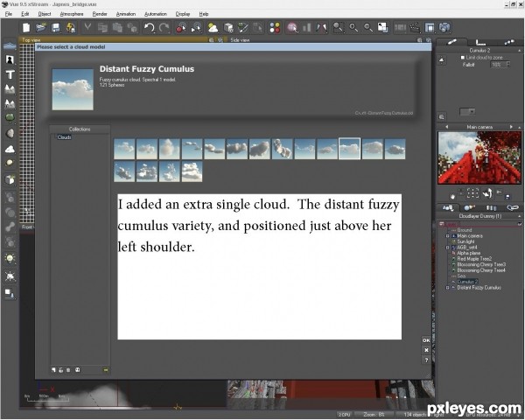
Task: Select the highlighted Distant Fuzzy Cumulus thumbnail
Action: (x=349, y=149)
